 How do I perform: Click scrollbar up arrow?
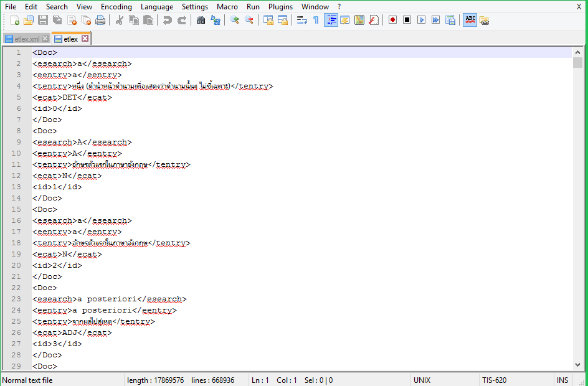[x=577, y=52]
